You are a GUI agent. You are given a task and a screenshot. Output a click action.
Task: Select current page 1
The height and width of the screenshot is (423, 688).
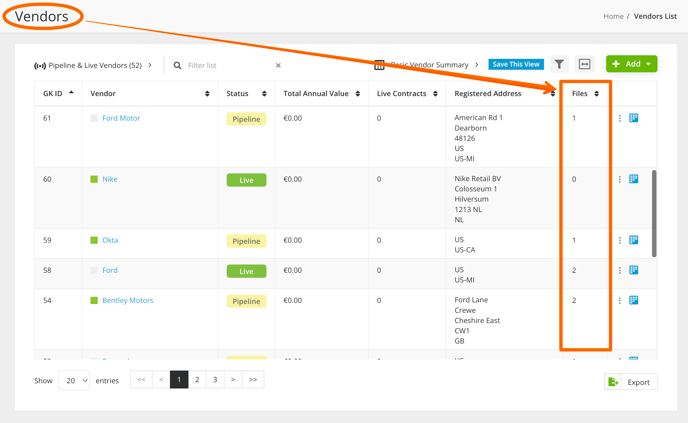pos(179,380)
